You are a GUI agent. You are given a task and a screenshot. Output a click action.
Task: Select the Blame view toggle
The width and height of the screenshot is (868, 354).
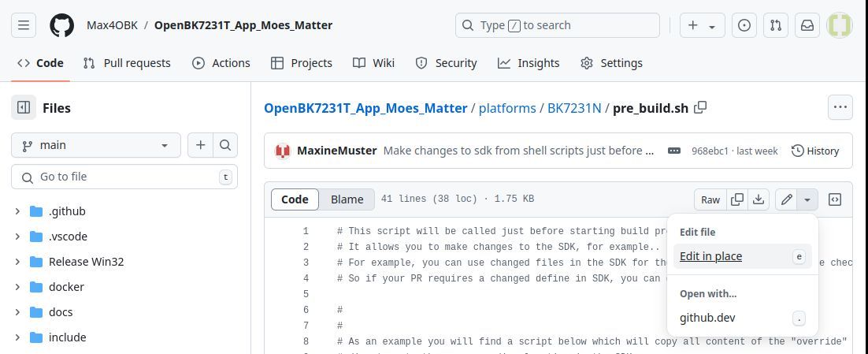347,199
